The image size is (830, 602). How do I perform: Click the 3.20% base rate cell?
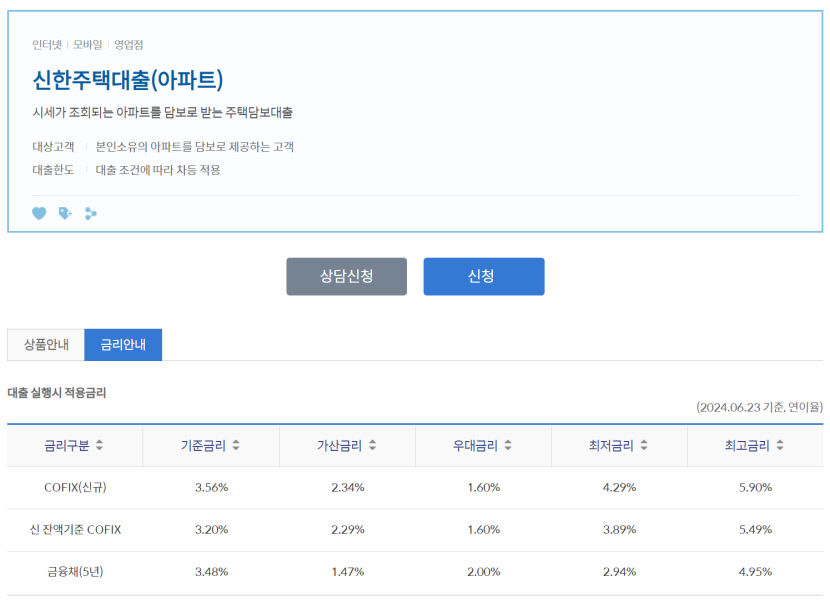click(211, 529)
